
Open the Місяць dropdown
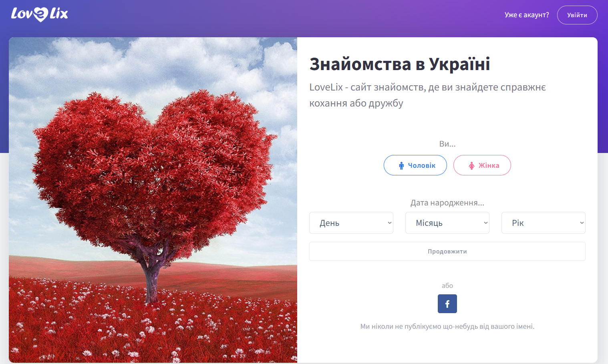[447, 223]
